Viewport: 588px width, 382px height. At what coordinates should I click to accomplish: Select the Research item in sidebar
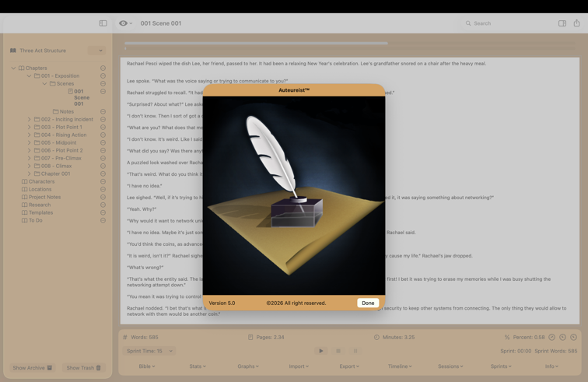point(40,205)
